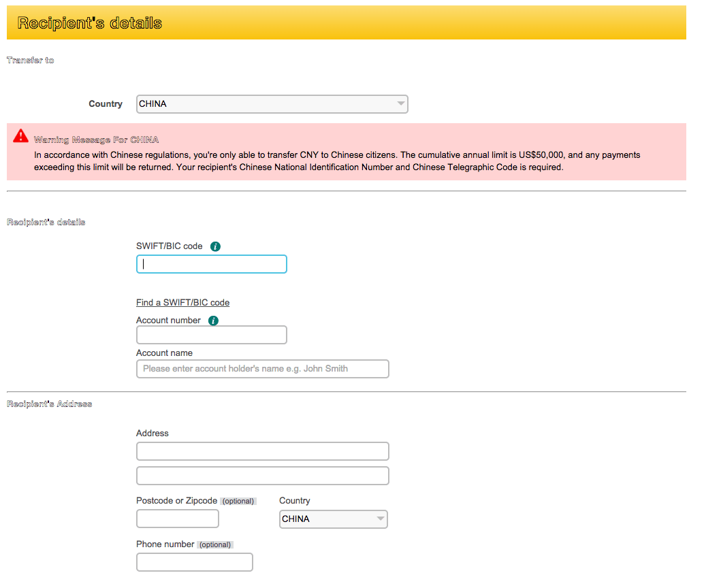
Task: Click the Account name label
Action: point(164,353)
